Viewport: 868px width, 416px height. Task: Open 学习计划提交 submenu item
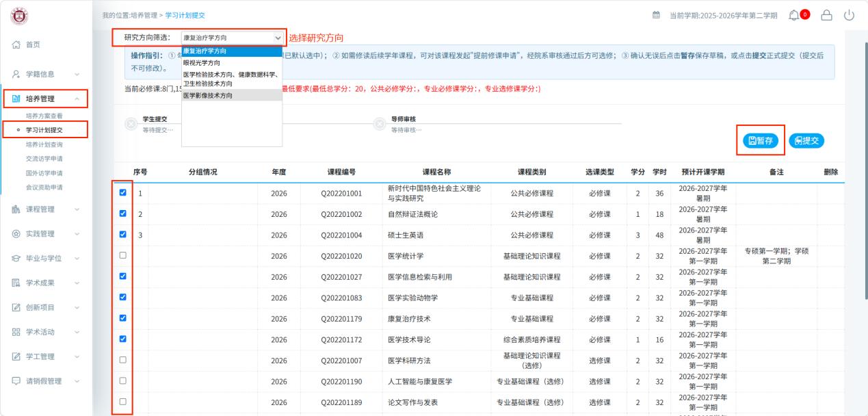pyautogui.click(x=44, y=130)
